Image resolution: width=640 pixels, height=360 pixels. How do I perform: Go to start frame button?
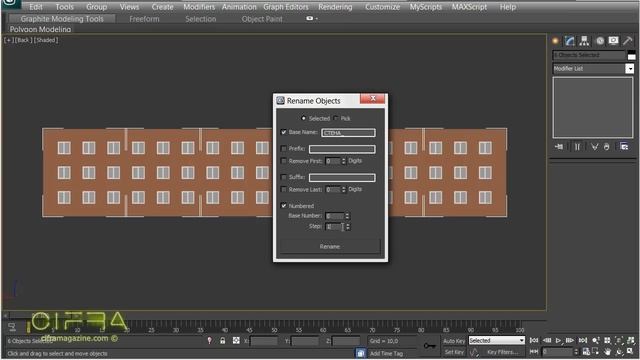534,340
